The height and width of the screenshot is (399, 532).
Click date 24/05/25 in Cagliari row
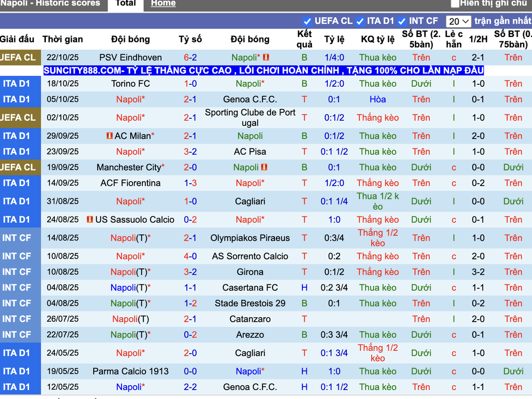point(63,353)
